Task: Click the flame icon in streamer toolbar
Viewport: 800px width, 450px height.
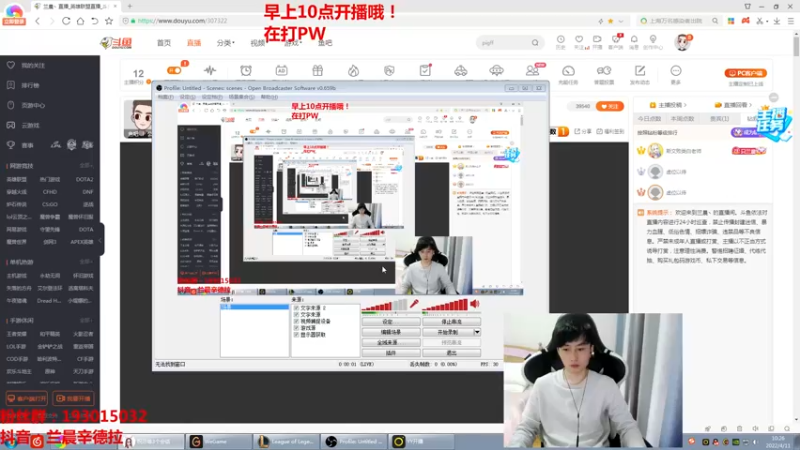Action: (353, 70)
